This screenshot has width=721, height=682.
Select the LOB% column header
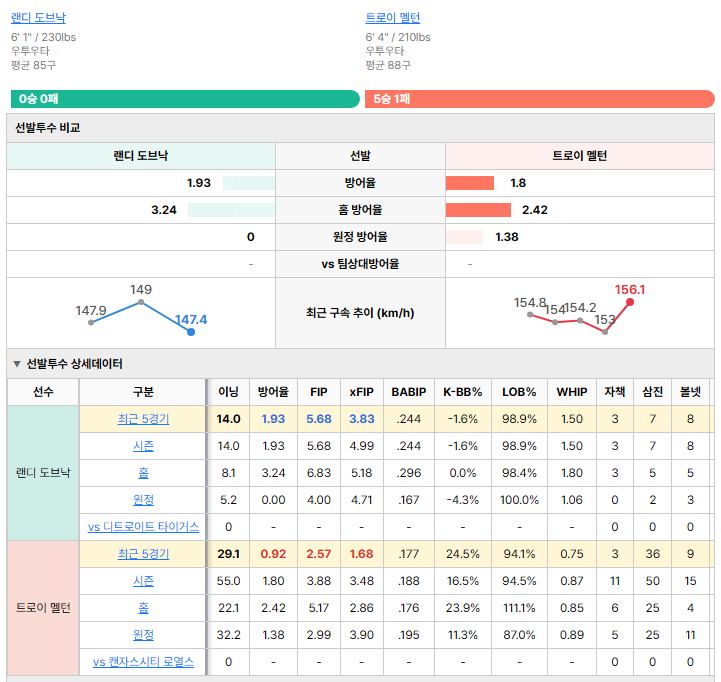point(519,392)
